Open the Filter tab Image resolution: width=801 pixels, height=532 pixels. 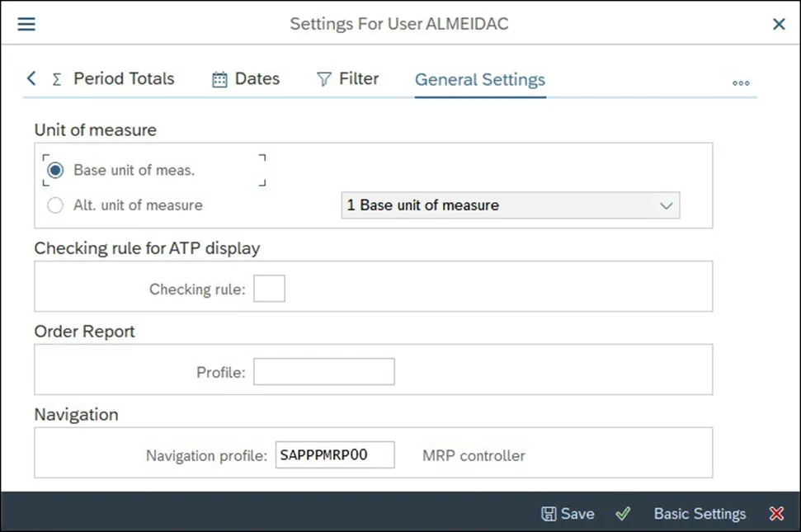(359, 79)
